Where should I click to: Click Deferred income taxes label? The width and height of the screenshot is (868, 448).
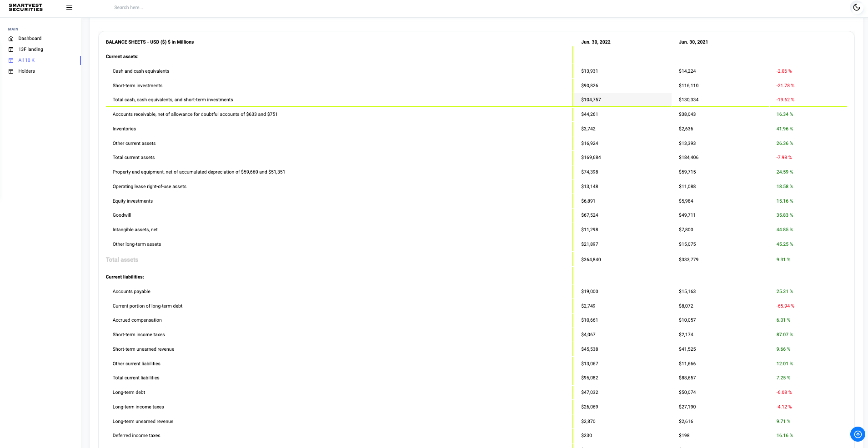(136, 436)
